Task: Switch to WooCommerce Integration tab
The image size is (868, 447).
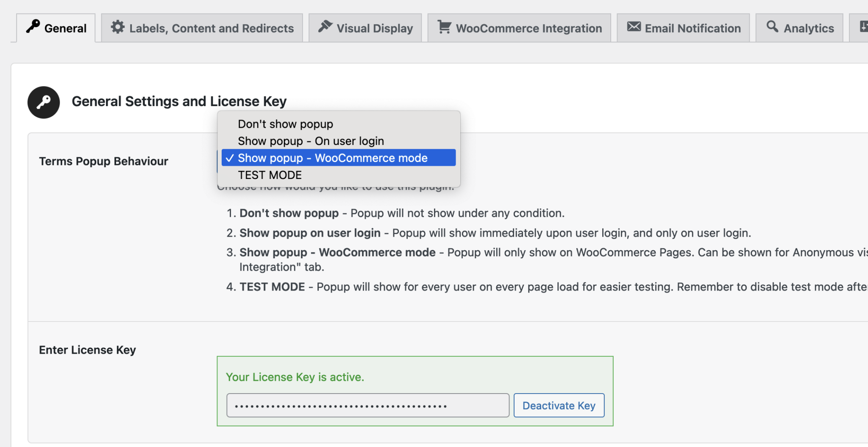Action: pos(519,28)
